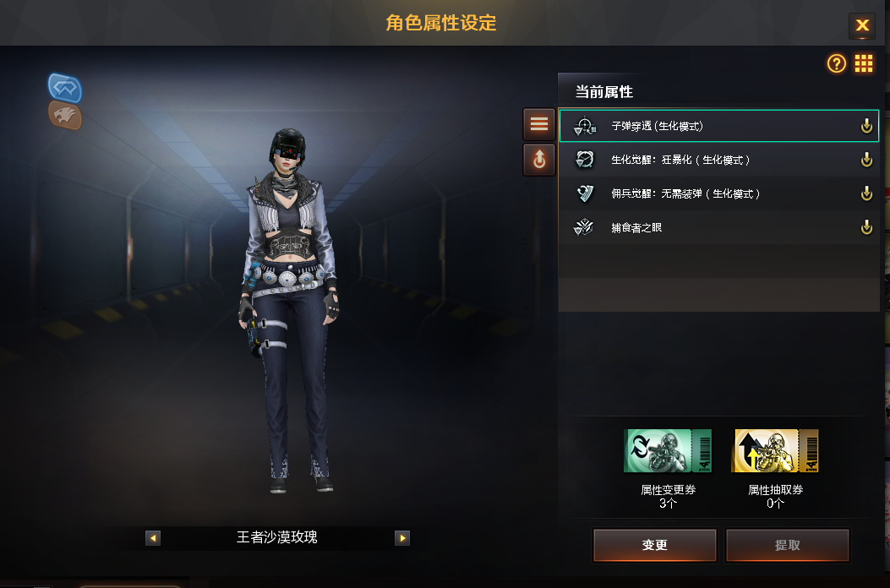Click the 变更 button

click(654, 545)
